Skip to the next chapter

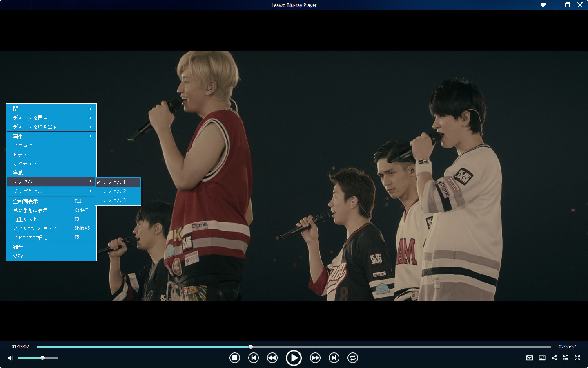pyautogui.click(x=334, y=358)
